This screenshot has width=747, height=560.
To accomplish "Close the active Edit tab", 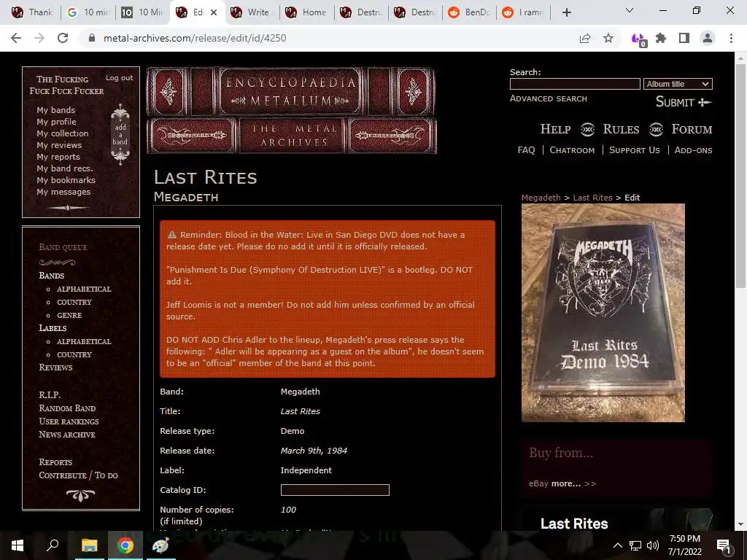I will tap(214, 12).
